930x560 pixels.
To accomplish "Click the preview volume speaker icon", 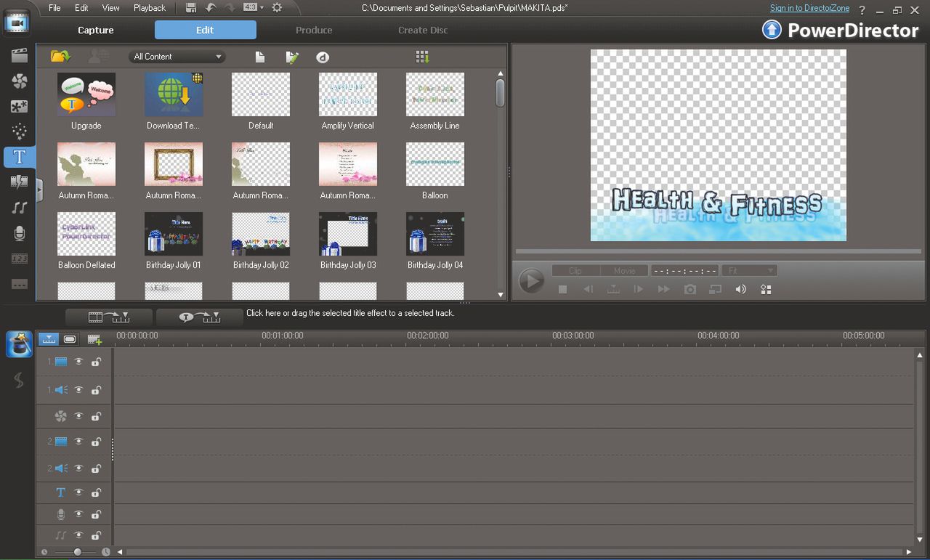I will pos(740,289).
